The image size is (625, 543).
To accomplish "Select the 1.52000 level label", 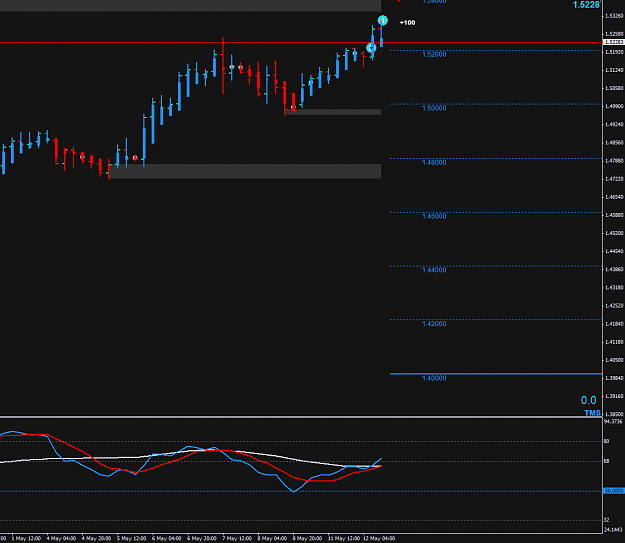I will coord(434,54).
